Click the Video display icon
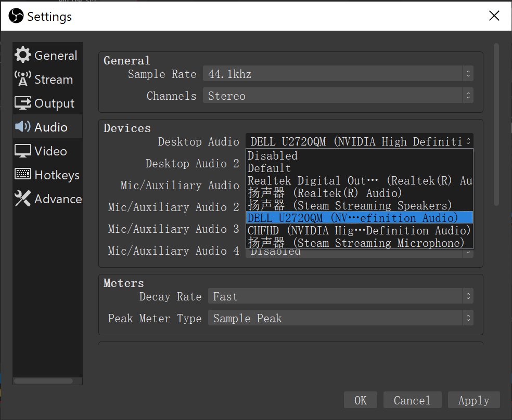 click(22, 151)
